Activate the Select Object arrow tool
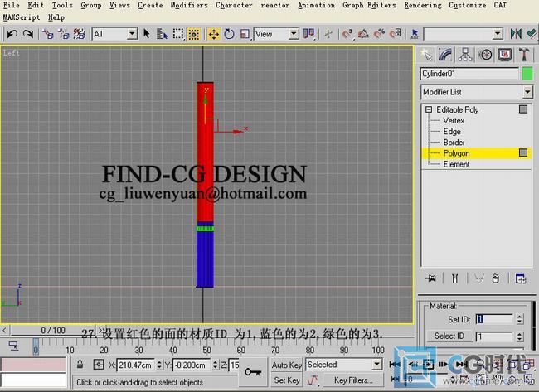Image resolution: width=539 pixels, height=392 pixels. pos(147,34)
